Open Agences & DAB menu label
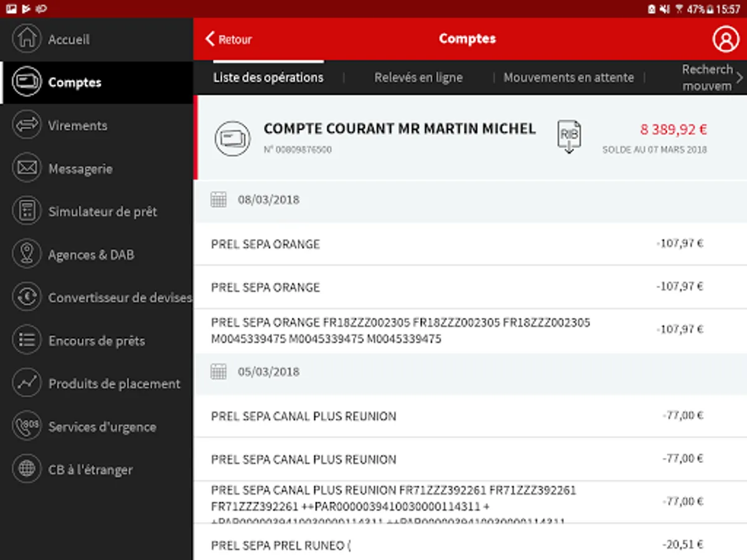 tap(92, 254)
